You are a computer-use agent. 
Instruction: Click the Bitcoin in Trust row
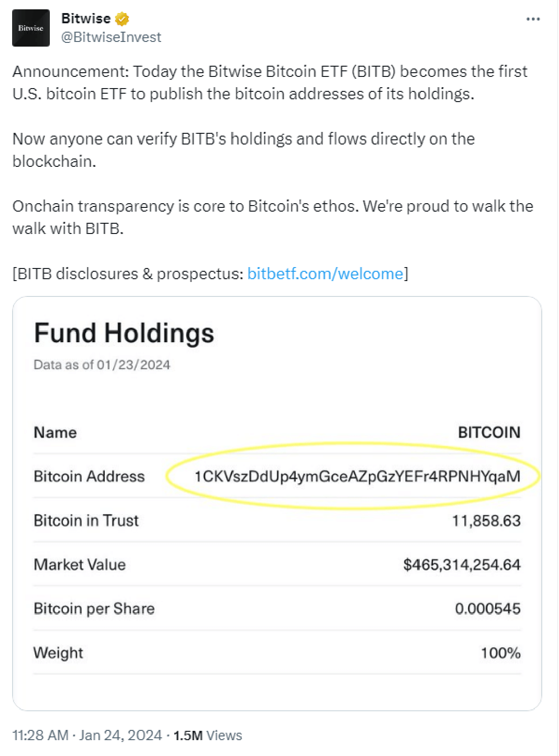coord(86,521)
